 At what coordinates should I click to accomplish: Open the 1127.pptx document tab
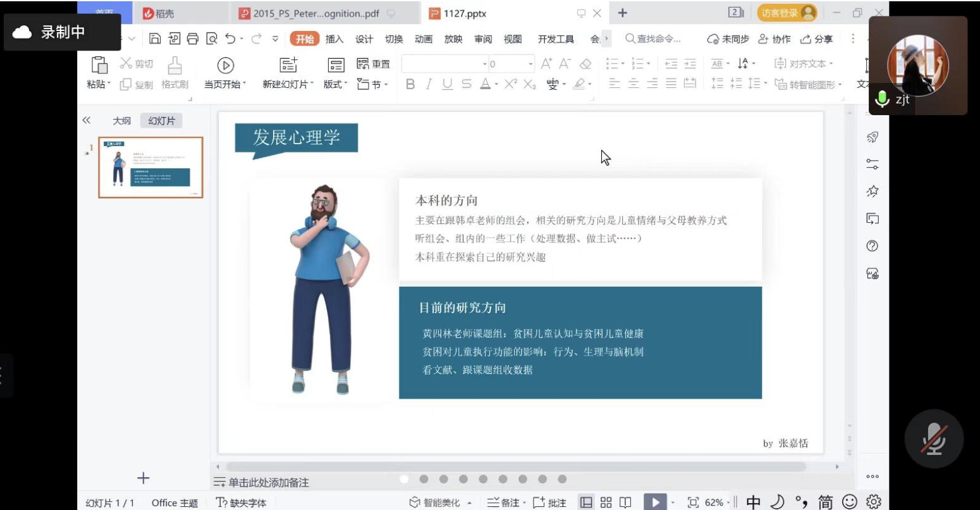(x=465, y=13)
